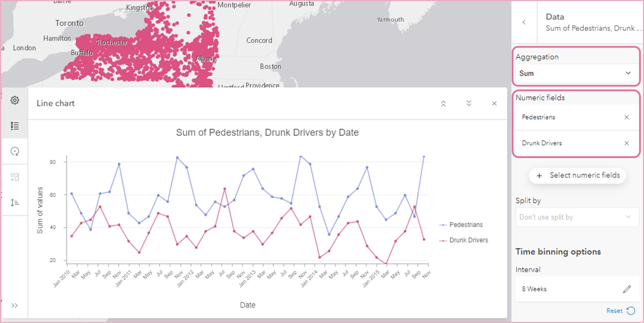Expand the chart toolbar double-arrow

pyautogui.click(x=15, y=305)
